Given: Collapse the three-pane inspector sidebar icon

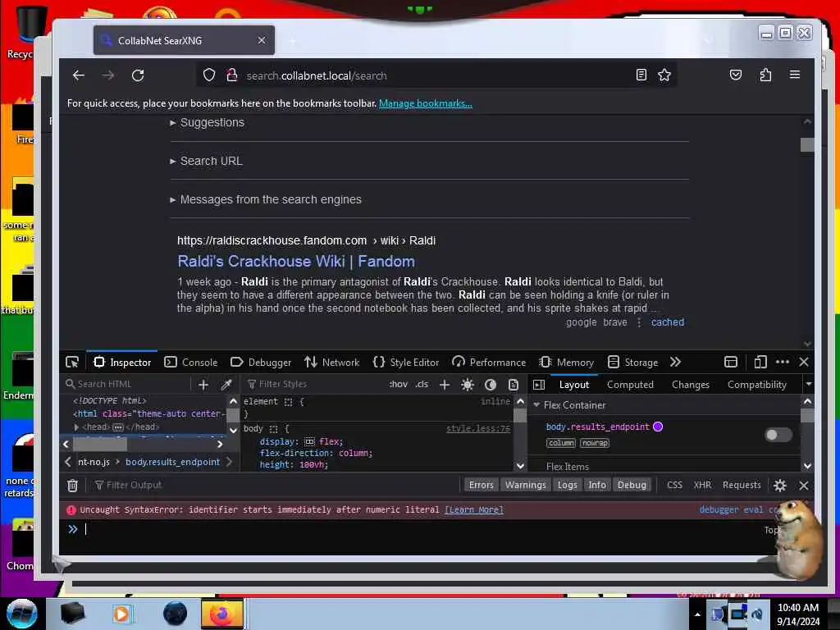Looking at the screenshot, I should (x=539, y=385).
